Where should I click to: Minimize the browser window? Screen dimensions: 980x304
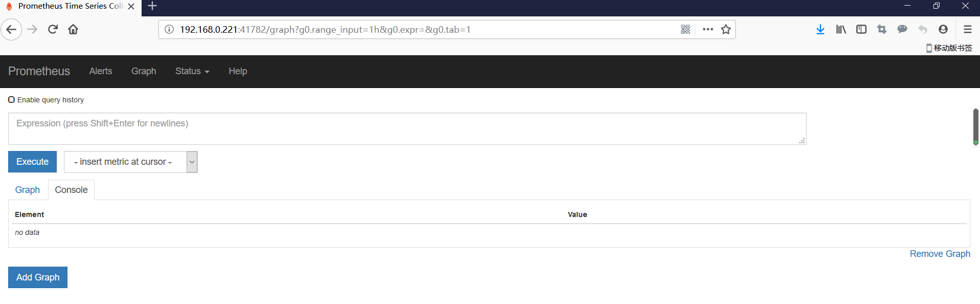[x=907, y=6]
